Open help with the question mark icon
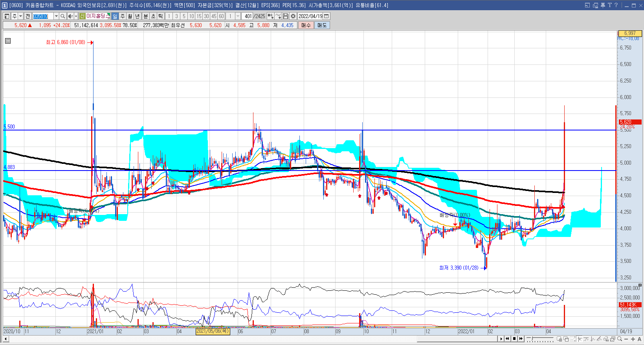 [x=616, y=5]
